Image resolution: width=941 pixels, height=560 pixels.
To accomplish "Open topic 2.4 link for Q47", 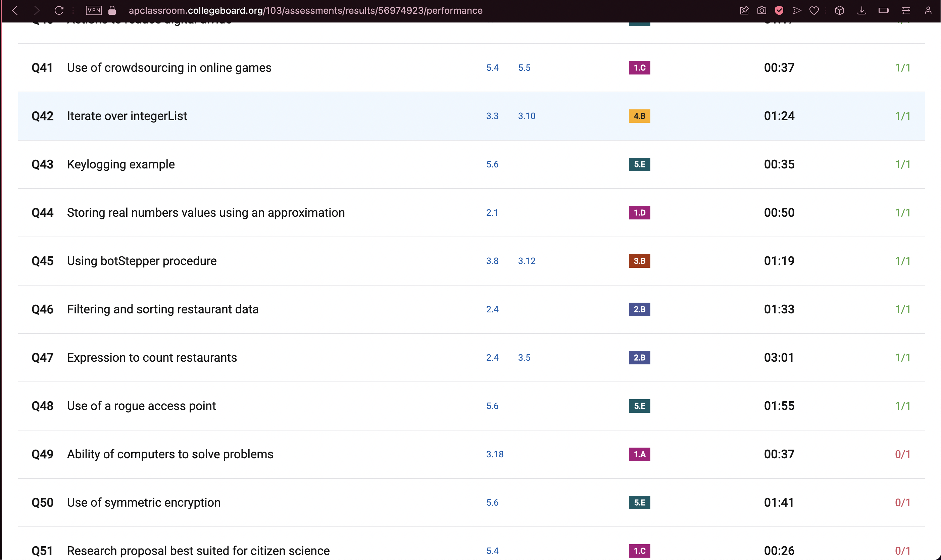I will pyautogui.click(x=492, y=358).
